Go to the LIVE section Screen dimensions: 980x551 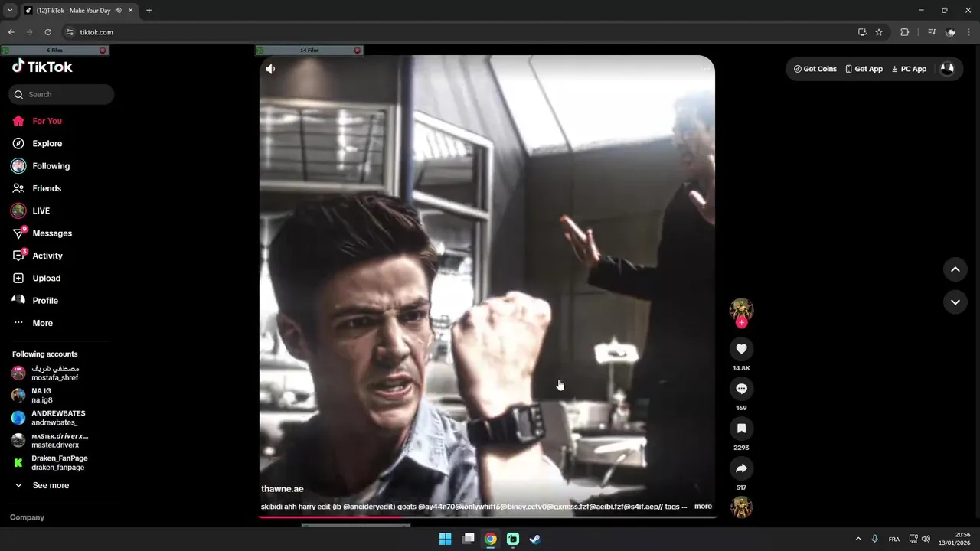(x=31, y=210)
